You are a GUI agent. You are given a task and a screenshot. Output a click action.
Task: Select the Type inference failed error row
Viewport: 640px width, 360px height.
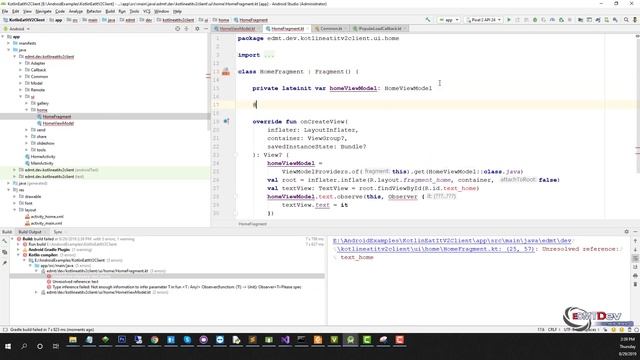click(x=176, y=287)
